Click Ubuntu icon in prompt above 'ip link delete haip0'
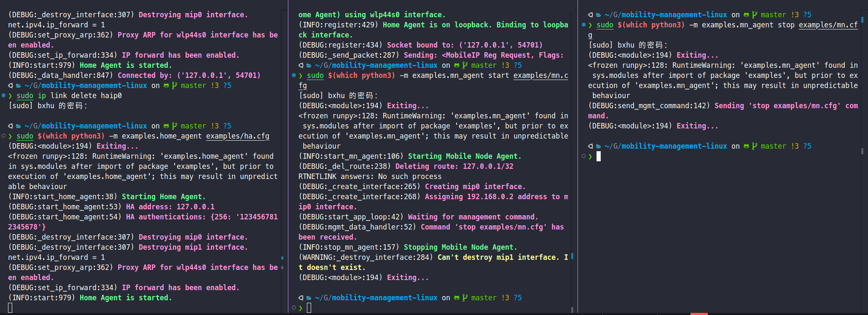 [11, 85]
